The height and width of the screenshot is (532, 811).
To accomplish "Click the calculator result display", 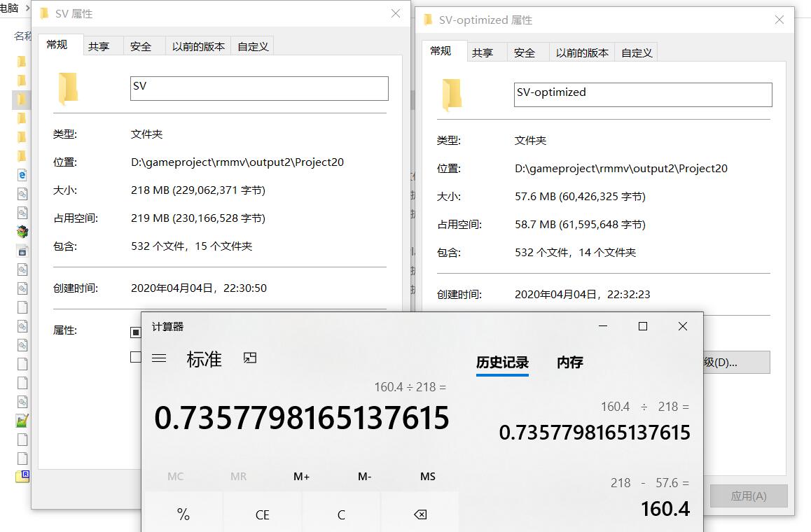I will pos(302,418).
